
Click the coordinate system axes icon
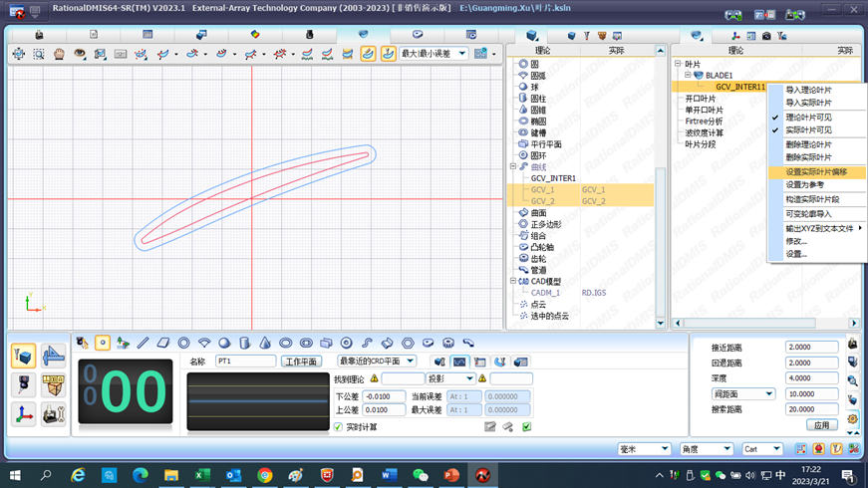click(x=23, y=413)
